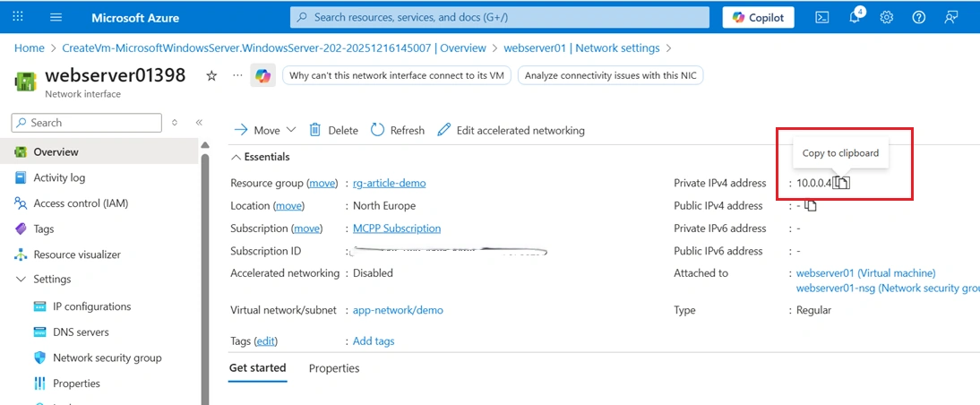
Task: Copy the private IPv4 address 10.0.0.4
Action: click(843, 183)
